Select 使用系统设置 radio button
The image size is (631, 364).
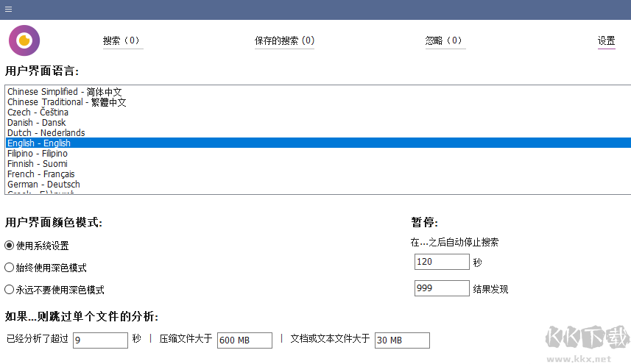10,246
